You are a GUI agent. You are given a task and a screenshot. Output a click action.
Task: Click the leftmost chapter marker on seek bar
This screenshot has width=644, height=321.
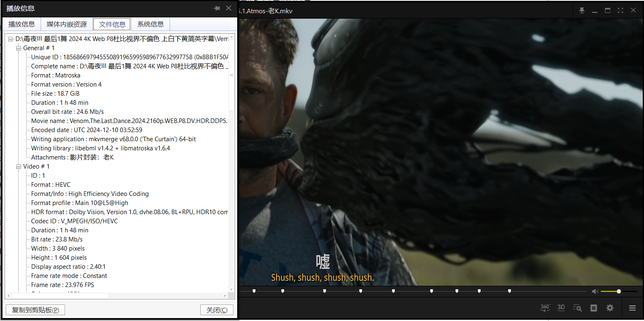click(254, 291)
